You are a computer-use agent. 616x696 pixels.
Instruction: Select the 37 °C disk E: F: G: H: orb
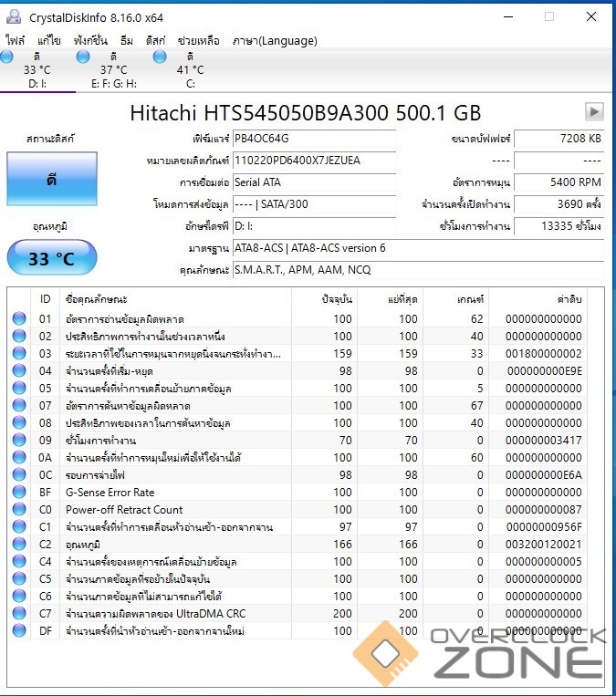point(83,57)
